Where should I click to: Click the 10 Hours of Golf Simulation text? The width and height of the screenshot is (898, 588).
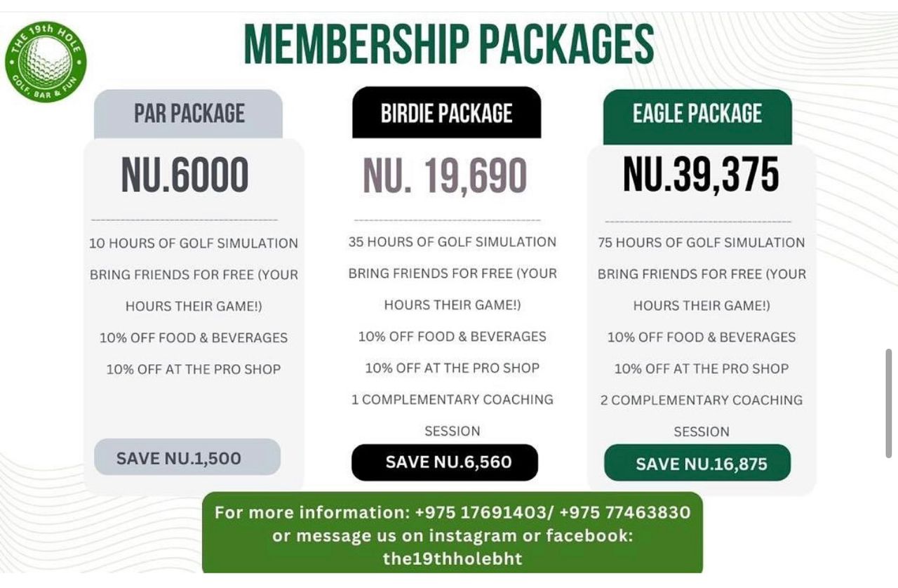194,243
